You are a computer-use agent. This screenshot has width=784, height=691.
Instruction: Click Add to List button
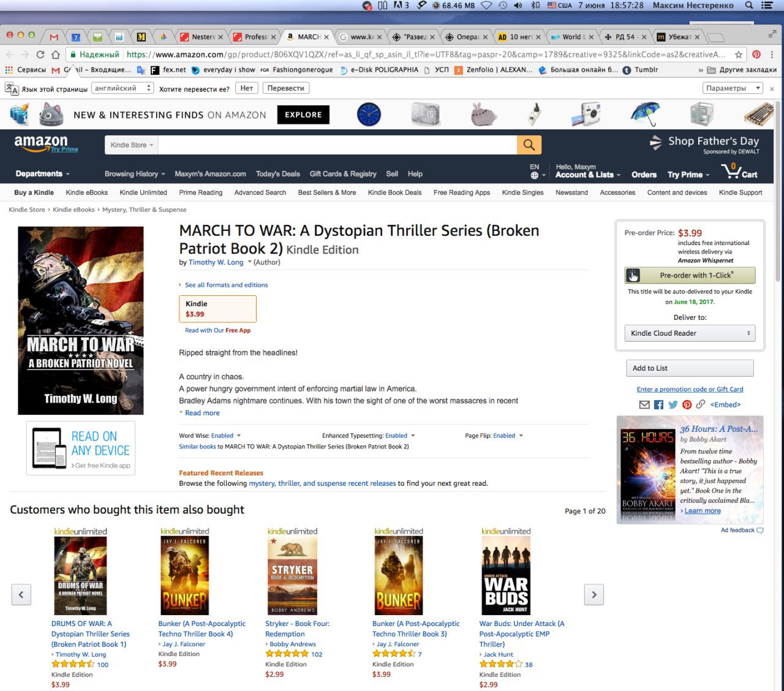pyautogui.click(x=690, y=368)
